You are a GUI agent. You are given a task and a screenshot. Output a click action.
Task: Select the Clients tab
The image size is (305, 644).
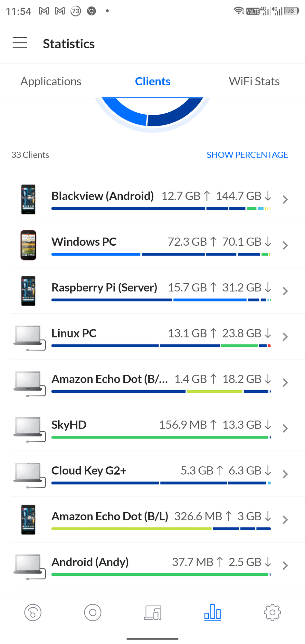click(153, 81)
